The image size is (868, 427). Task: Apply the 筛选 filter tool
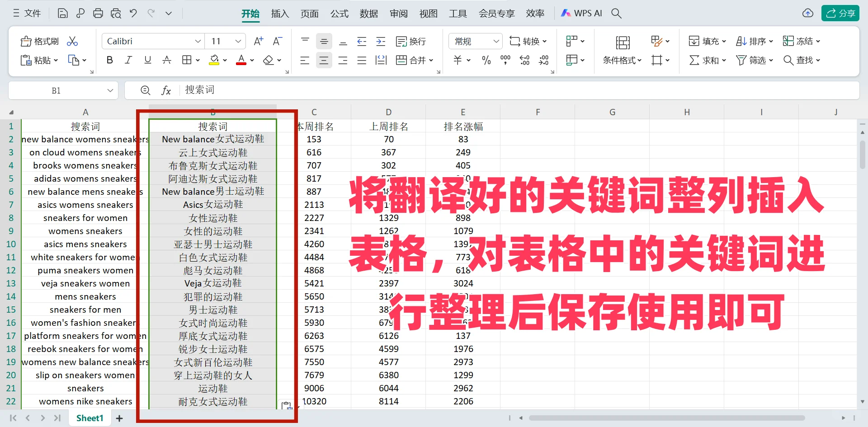[751, 60]
